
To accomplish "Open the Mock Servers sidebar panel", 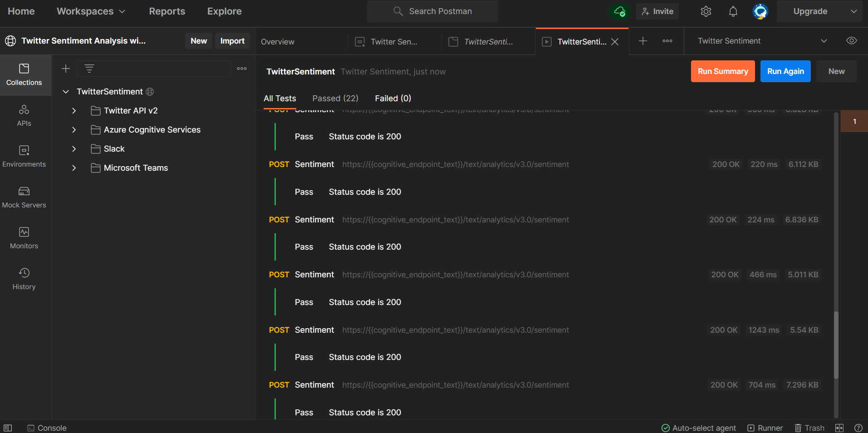I will 24,197.
